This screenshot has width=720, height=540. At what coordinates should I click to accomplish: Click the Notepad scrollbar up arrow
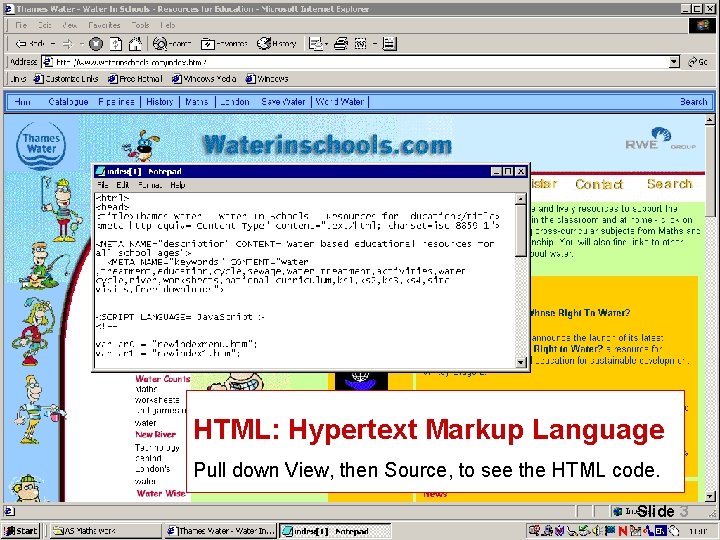521,199
